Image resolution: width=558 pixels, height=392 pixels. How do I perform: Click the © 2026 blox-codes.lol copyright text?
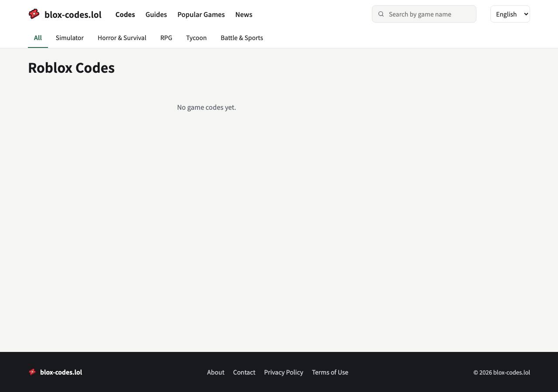(502, 372)
